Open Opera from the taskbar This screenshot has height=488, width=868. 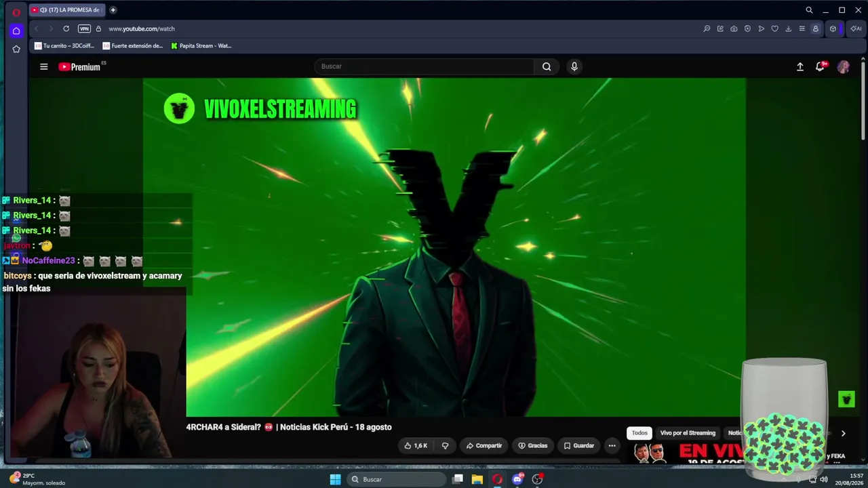497,479
